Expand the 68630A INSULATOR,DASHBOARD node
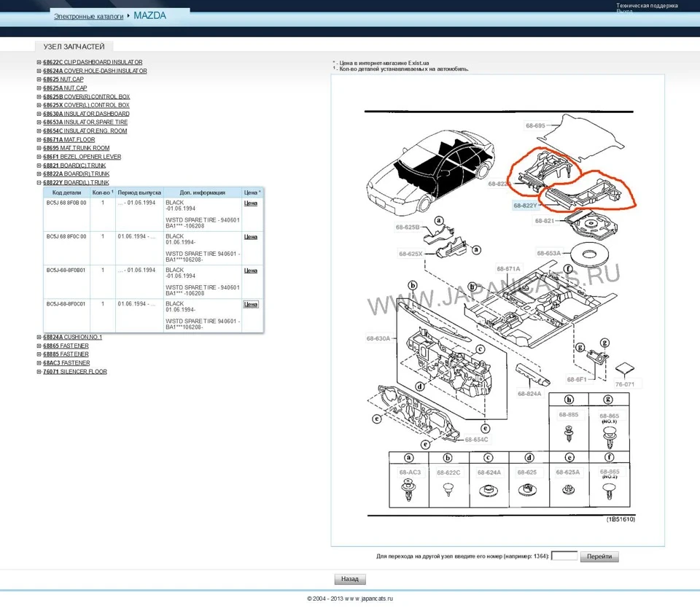 (39, 114)
